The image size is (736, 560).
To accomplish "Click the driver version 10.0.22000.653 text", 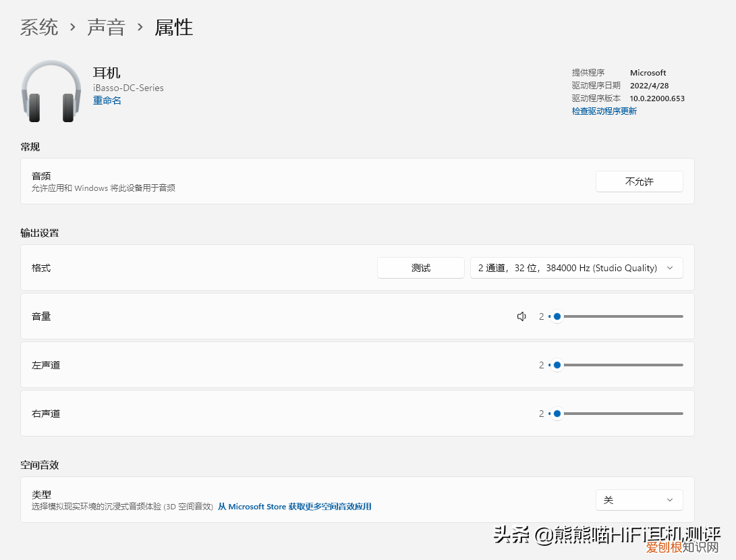I will (x=658, y=98).
